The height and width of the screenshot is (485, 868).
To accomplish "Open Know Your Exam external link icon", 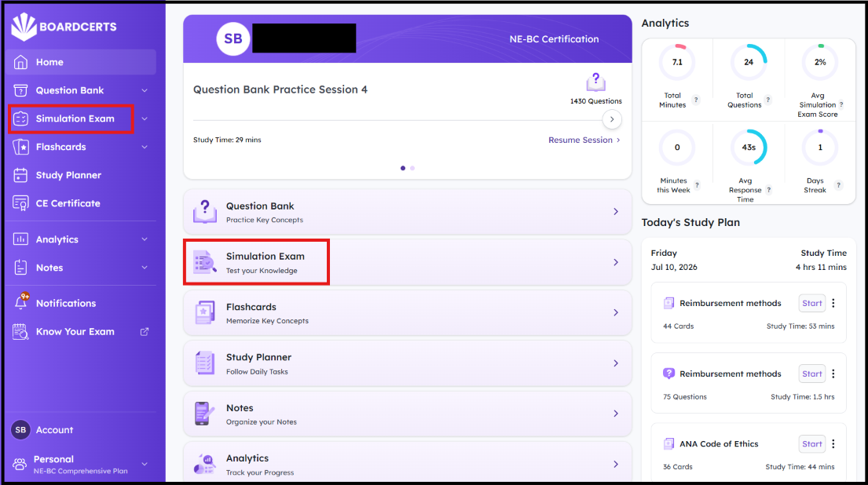I will tap(145, 332).
